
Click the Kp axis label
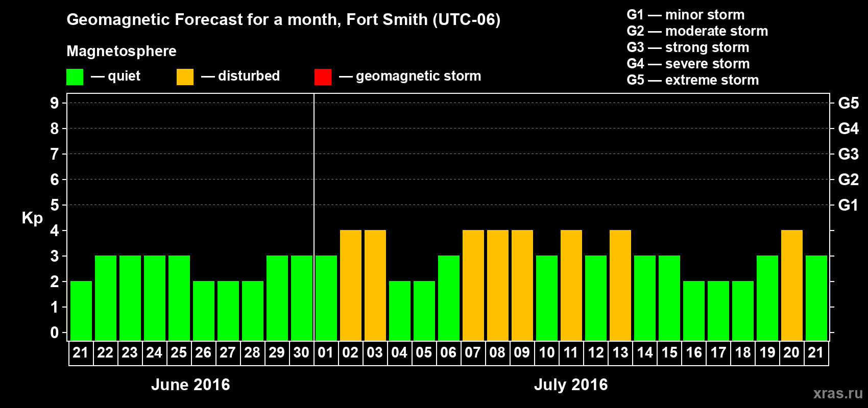[32, 218]
